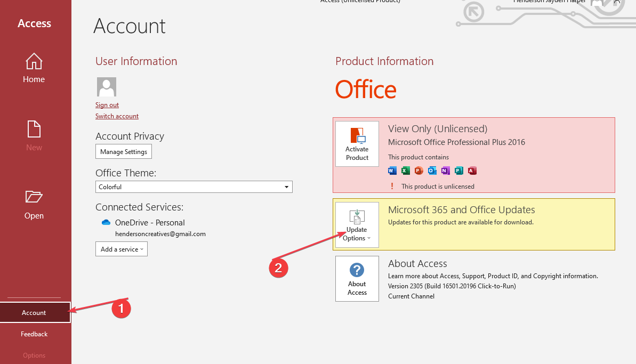This screenshot has height=364, width=636.
Task: Click the Activate Product button
Action: click(357, 144)
